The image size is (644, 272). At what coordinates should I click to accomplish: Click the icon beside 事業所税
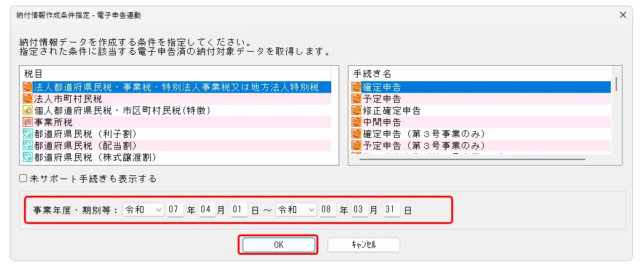[27, 122]
